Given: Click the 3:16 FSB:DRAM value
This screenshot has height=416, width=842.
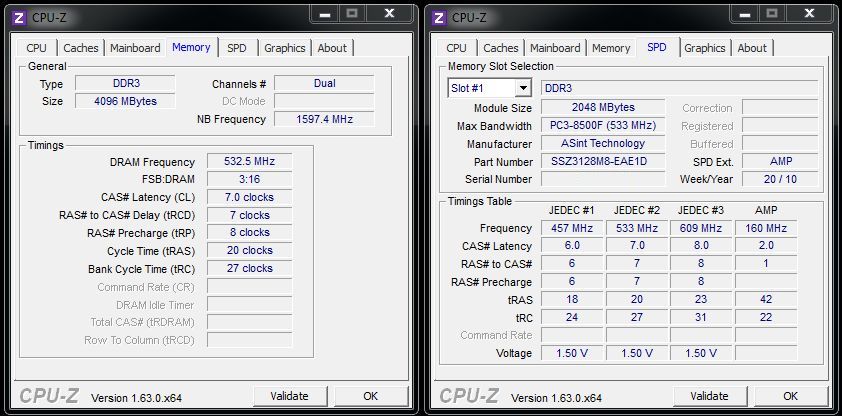Looking at the screenshot, I should [x=250, y=179].
